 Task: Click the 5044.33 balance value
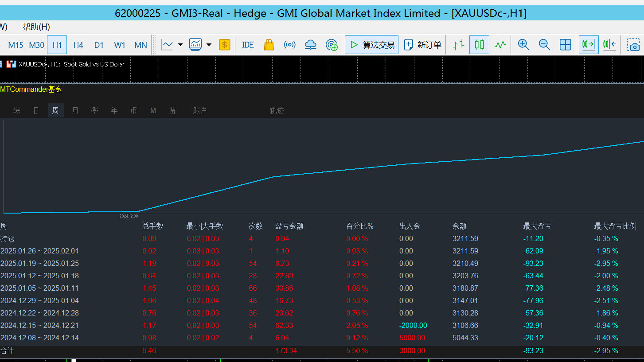coord(465,338)
